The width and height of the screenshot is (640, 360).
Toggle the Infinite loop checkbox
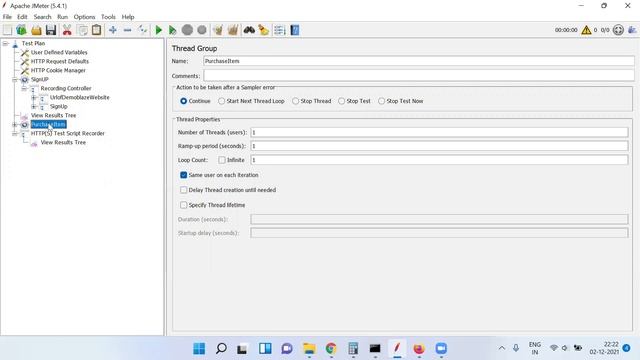(222, 160)
